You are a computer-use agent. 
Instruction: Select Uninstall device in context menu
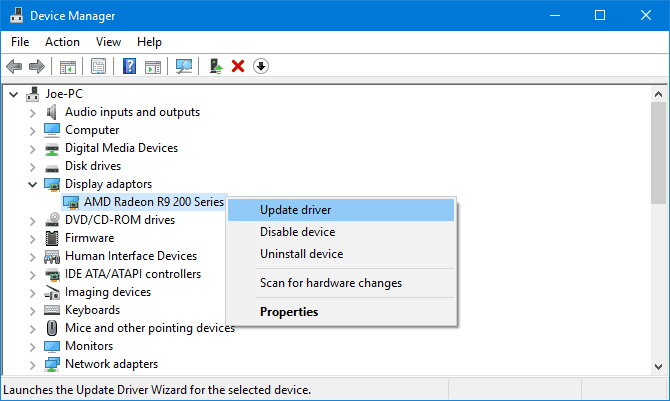click(x=301, y=254)
